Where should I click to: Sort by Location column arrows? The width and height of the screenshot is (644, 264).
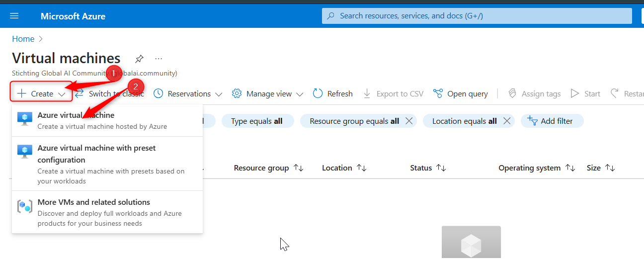pos(361,168)
